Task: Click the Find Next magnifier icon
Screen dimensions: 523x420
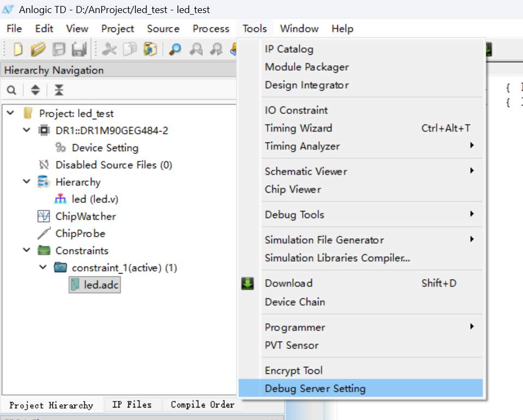Action: coord(216,49)
